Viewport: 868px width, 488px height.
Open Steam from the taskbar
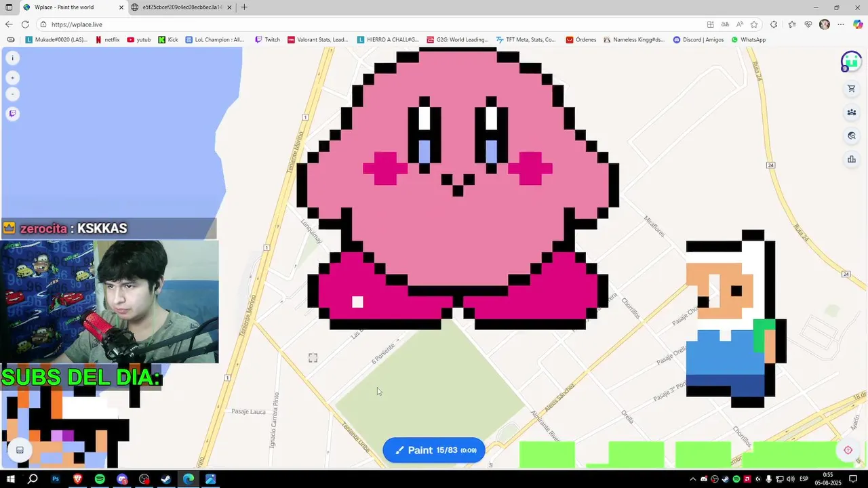point(166,479)
